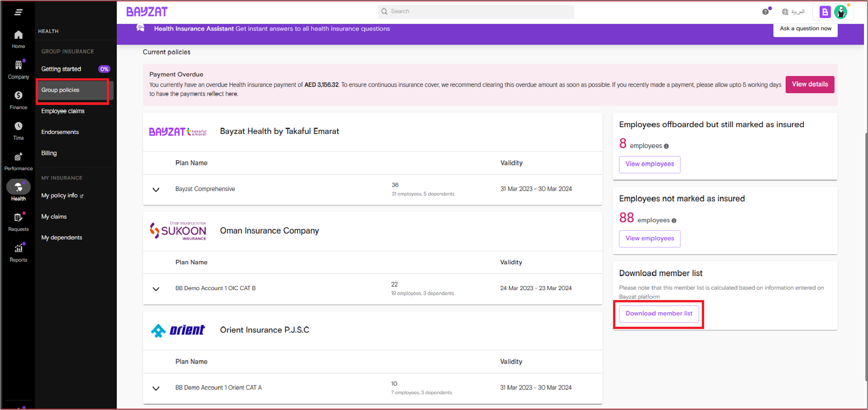Click the '31 Mar 2023 - 30 Mar 2024' Bayzat validity
The height and width of the screenshot is (410, 868).
(536, 189)
